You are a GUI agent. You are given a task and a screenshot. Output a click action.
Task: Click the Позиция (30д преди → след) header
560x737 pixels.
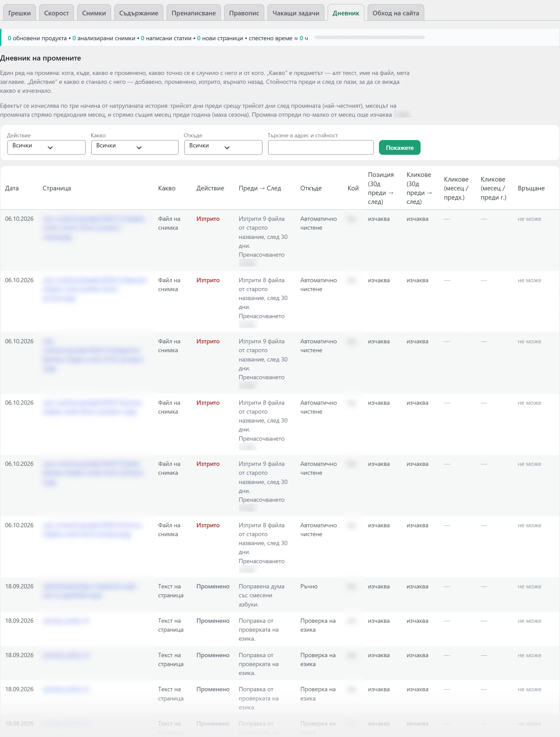point(381,188)
